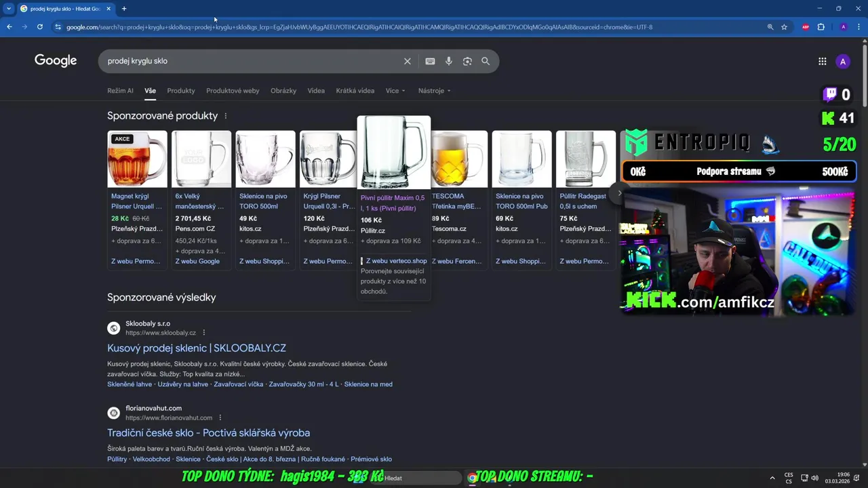
Task: Submit search with the magnifier icon
Action: (x=486, y=61)
